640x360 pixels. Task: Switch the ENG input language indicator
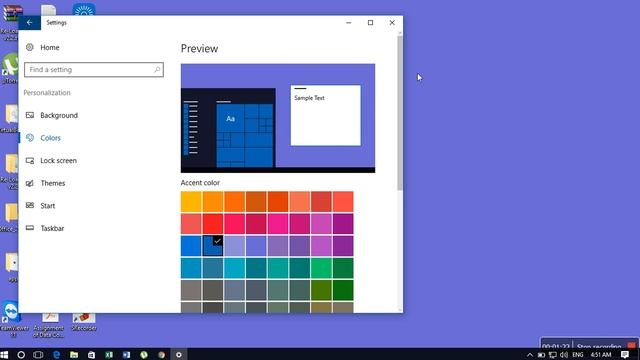point(578,355)
